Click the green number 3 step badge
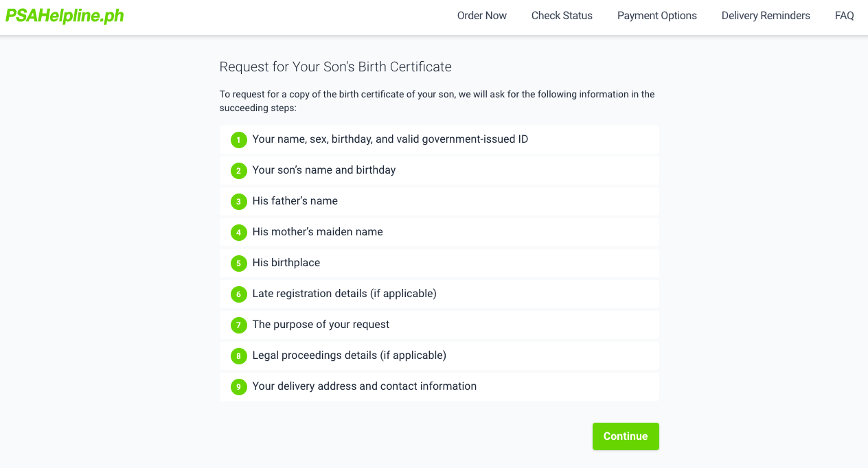Viewport: 868px width, 468px height. [x=238, y=202]
